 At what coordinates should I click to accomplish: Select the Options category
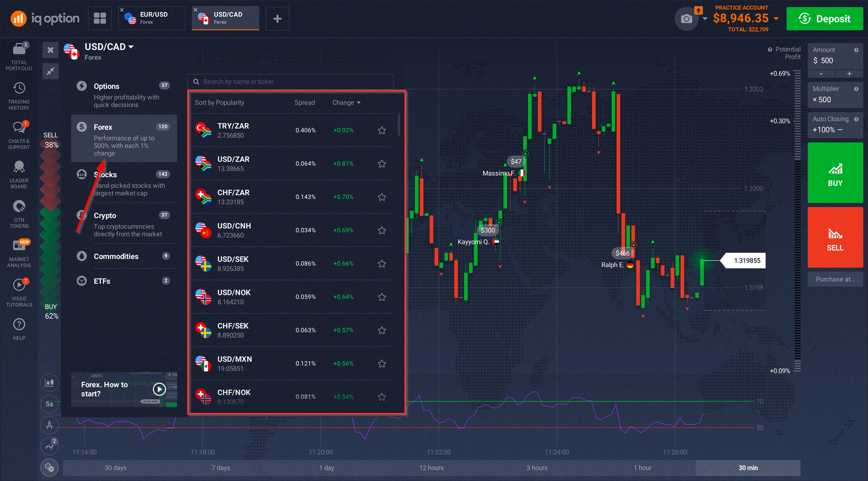[x=124, y=94]
